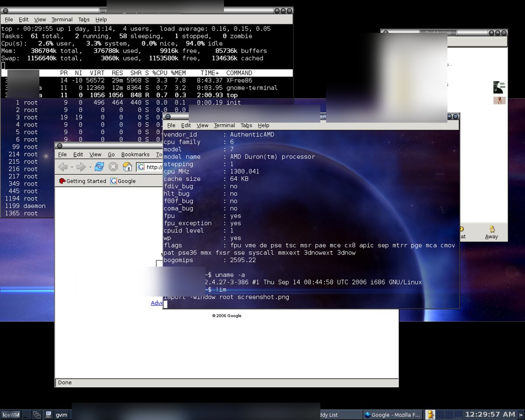Click the Away button in Buddy List
This screenshot has height=420, width=525.
[491, 233]
